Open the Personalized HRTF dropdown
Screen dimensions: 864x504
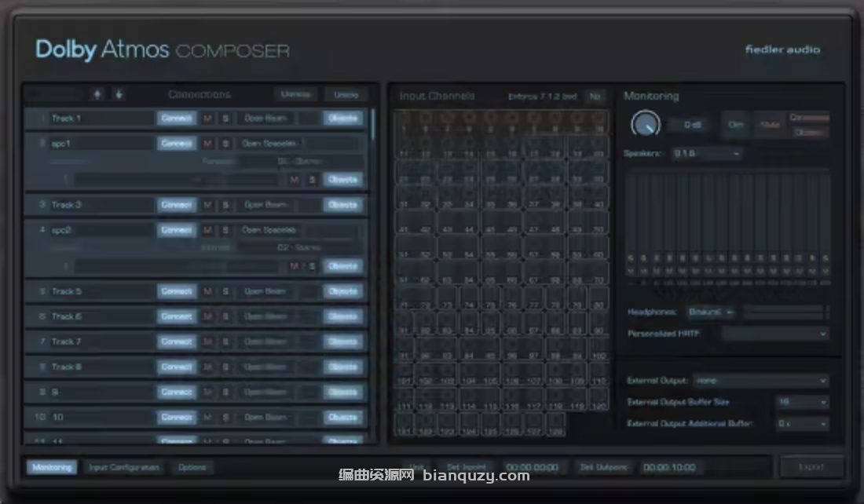coord(774,334)
